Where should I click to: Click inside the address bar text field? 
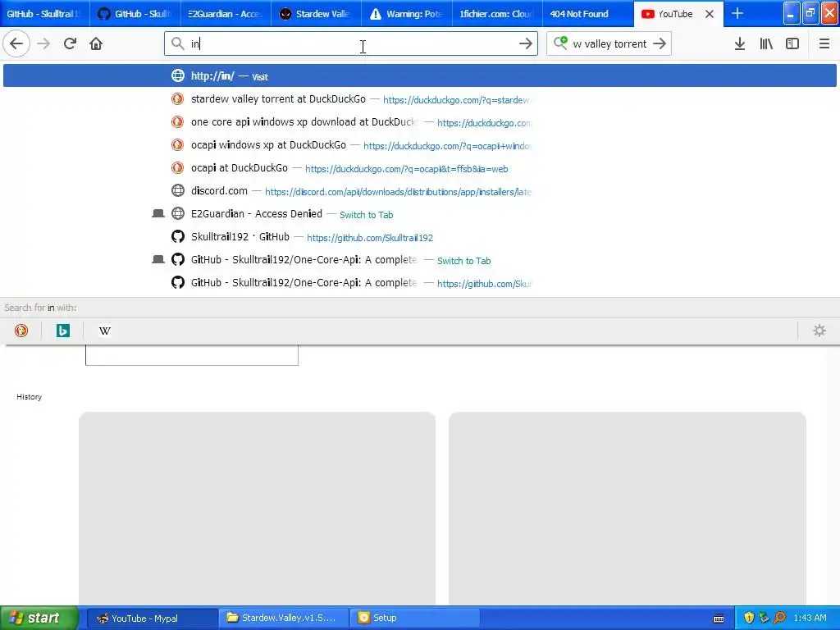(351, 43)
